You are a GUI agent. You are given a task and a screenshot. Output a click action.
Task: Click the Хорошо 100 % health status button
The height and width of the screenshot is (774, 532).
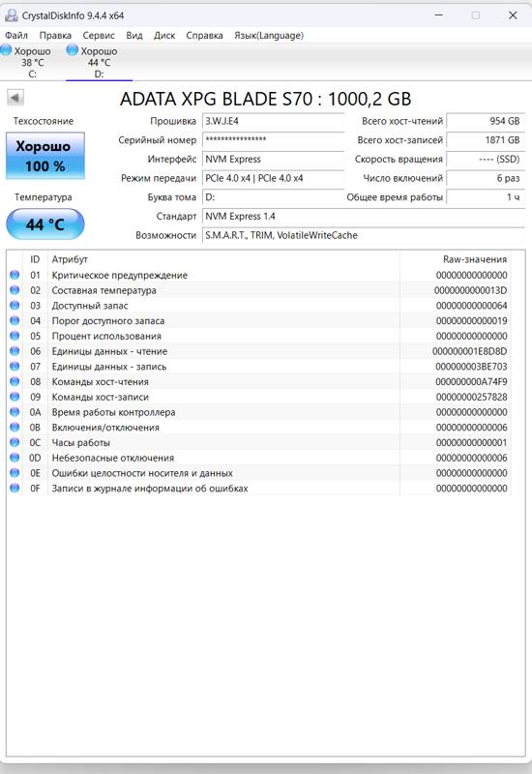pyautogui.click(x=45, y=156)
